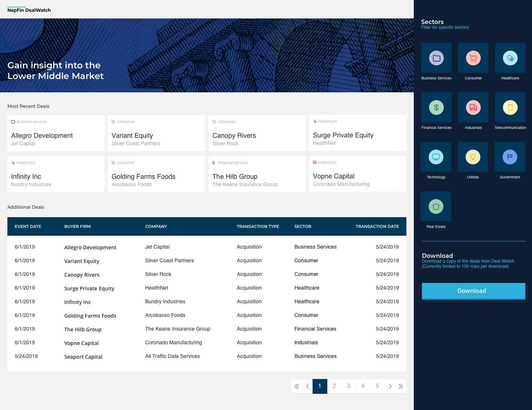The image size is (532, 410).
Task: Sort by the Transaction Date column header
Action: pos(377,226)
